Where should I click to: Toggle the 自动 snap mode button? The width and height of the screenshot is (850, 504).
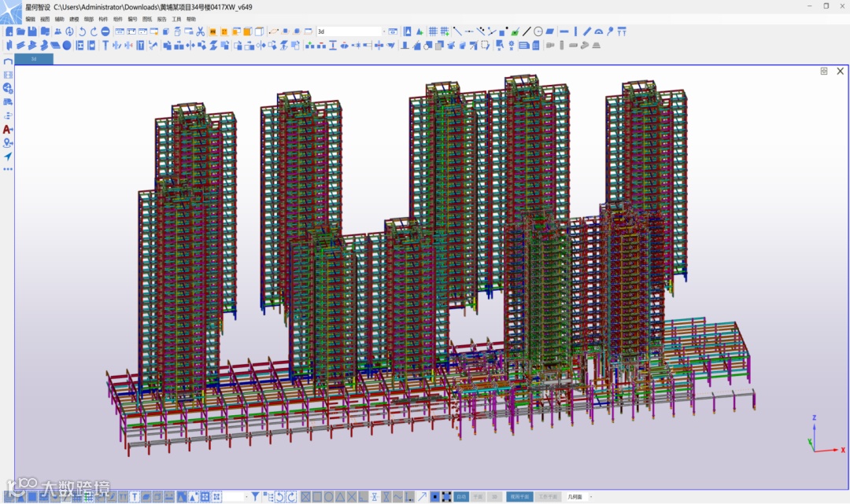click(462, 497)
